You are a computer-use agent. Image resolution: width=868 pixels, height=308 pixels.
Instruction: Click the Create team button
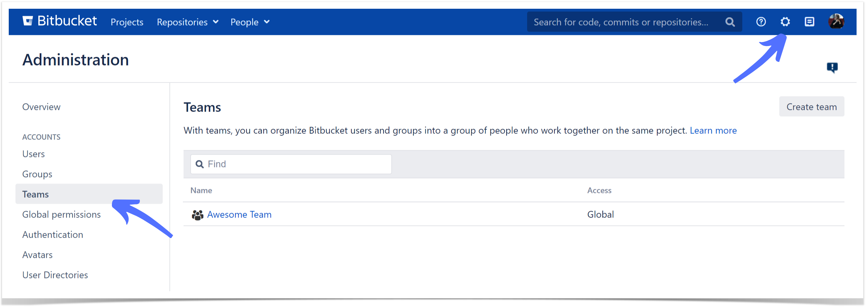pos(812,107)
